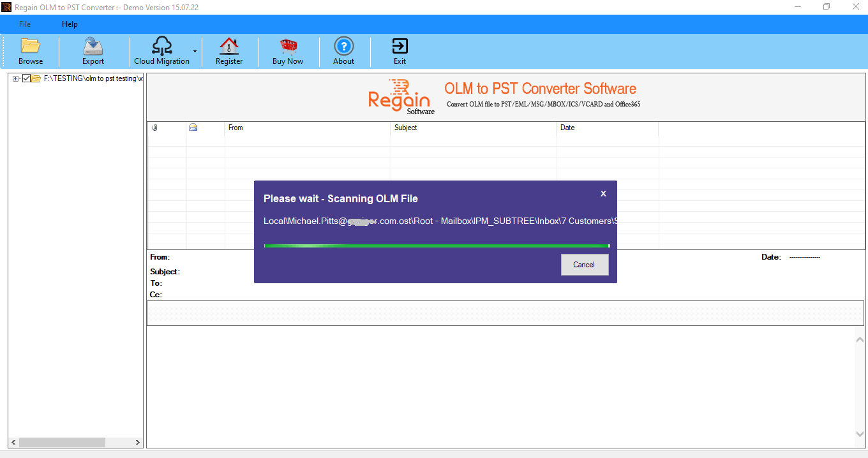Cancel the OLM file scan
Screen dimensions: 868x458
click(x=584, y=264)
